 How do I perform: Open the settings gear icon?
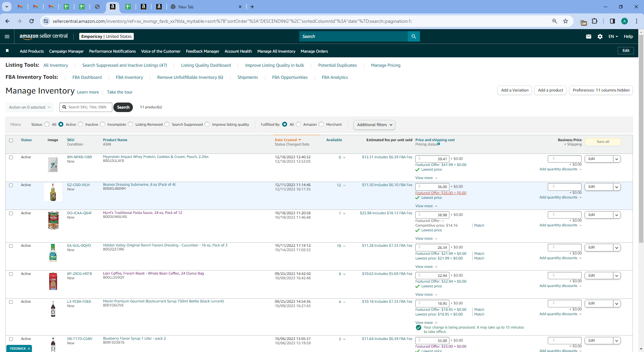tap(600, 37)
